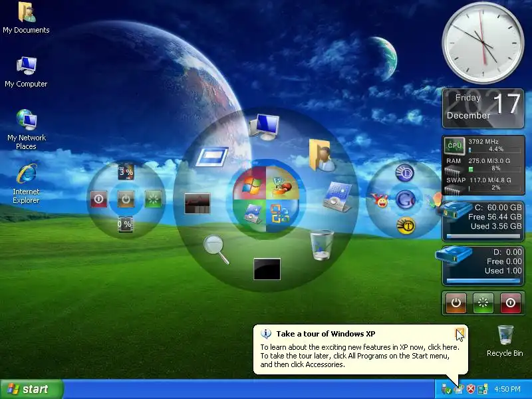This screenshot has width=532, height=399.
Task: Click the CPU 4.4% usage bar
Action: click(x=494, y=149)
